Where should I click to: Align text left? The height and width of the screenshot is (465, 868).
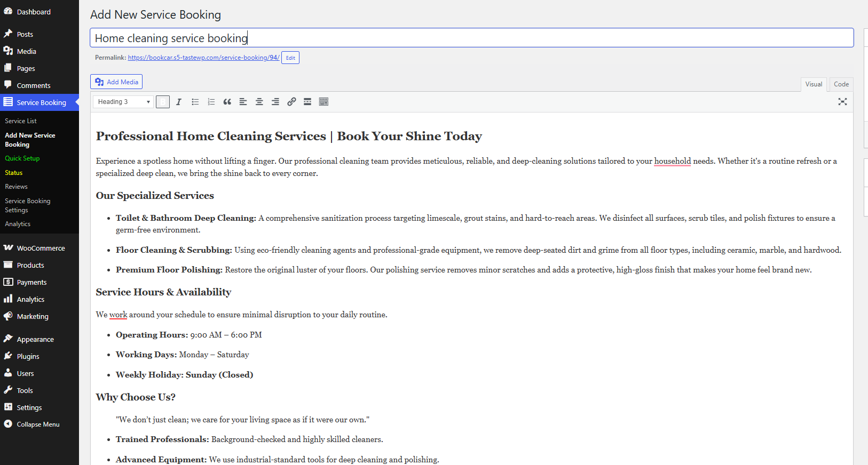pyautogui.click(x=243, y=102)
